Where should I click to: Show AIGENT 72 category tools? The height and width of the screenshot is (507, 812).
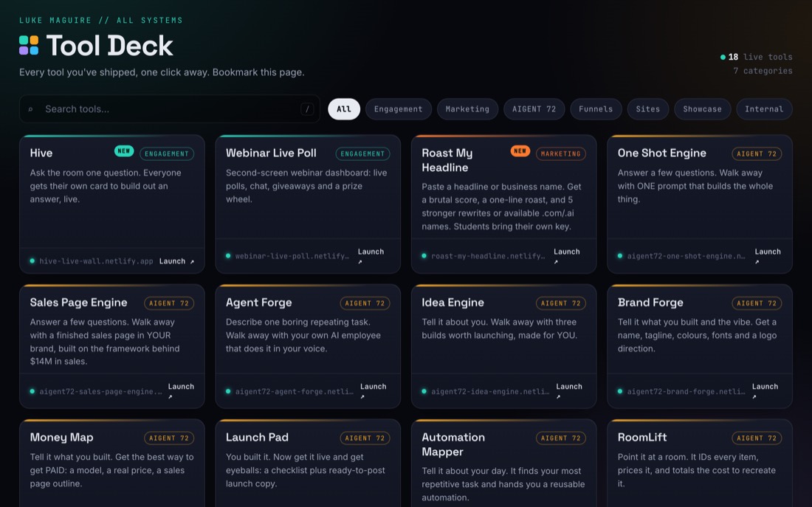[534, 109]
